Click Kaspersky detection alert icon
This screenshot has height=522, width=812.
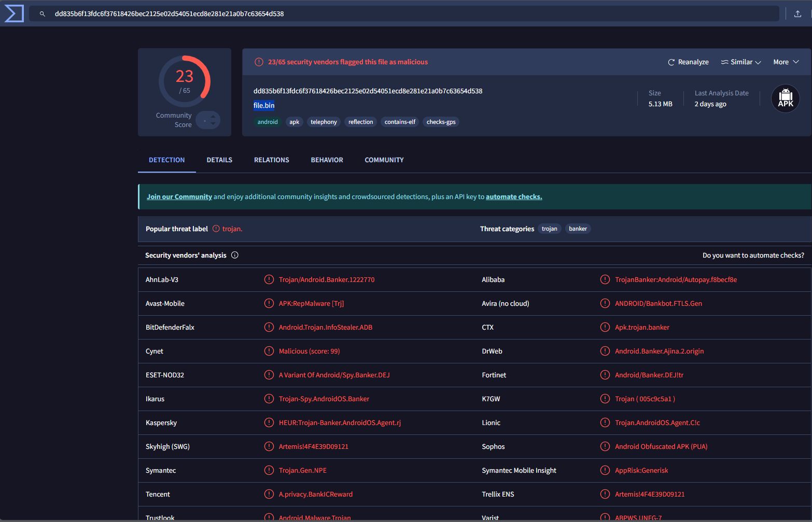pos(269,422)
